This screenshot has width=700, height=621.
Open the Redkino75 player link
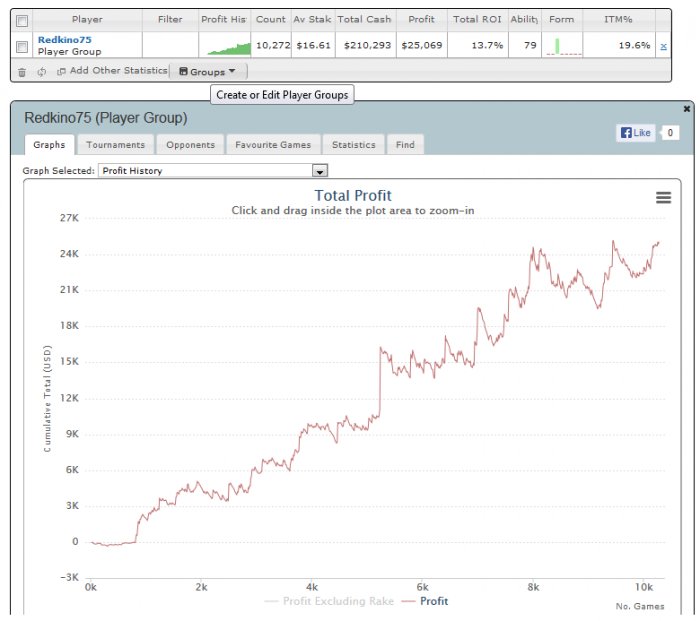[64, 40]
